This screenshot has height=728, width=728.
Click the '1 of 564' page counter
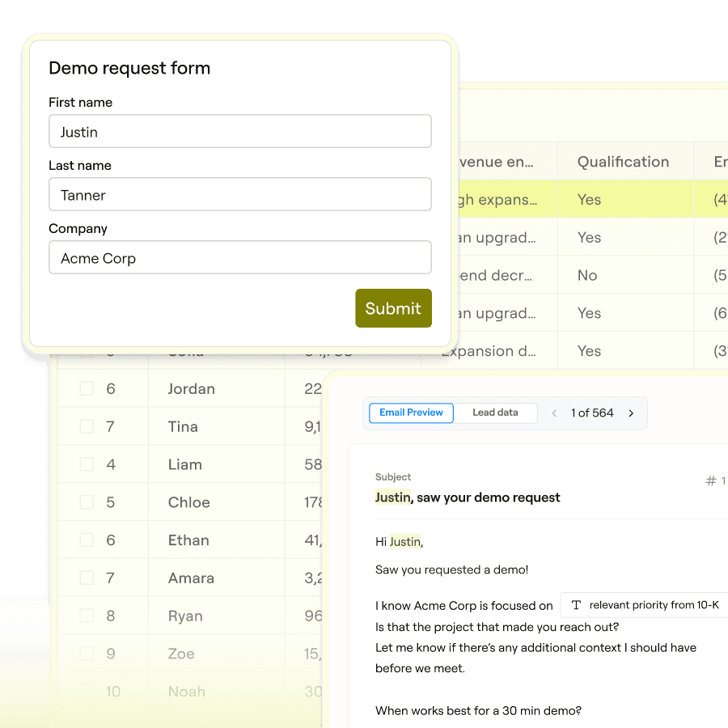coord(592,413)
